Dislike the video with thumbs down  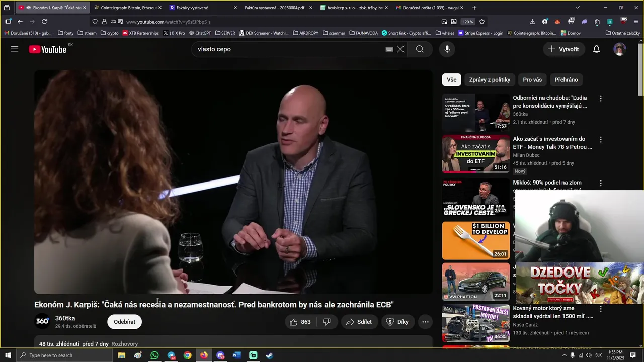pos(327,322)
